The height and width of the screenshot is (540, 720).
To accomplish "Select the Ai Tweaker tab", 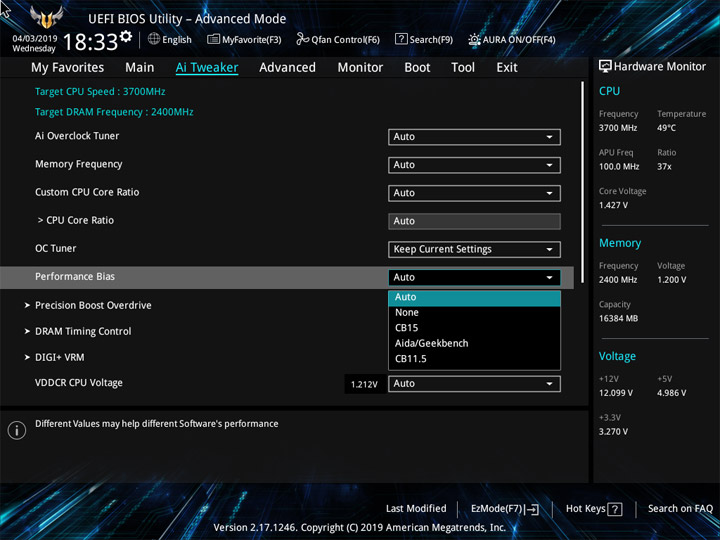I will 207,68.
